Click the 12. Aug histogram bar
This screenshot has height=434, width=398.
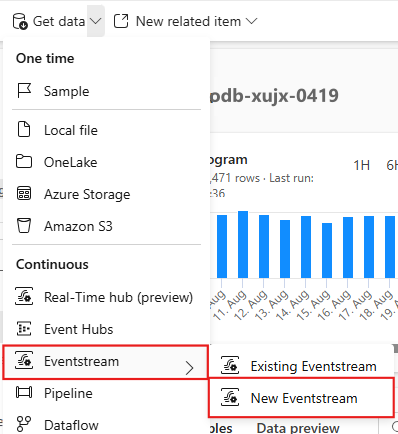tap(264, 246)
